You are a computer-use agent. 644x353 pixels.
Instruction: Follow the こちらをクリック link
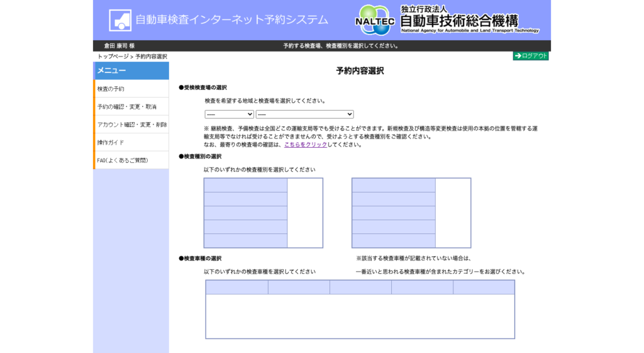pyautogui.click(x=306, y=145)
